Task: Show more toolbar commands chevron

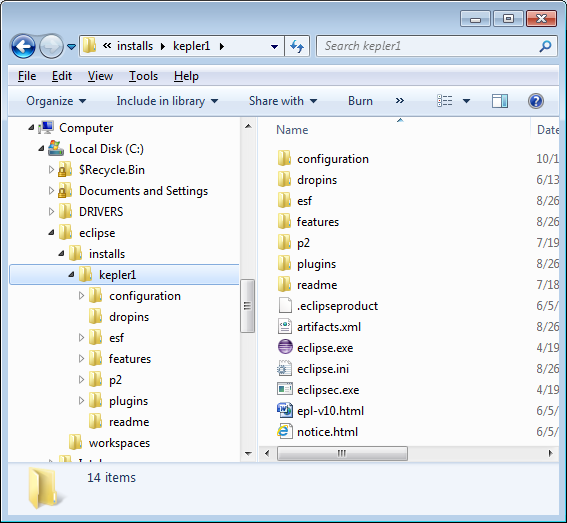Action: point(400,101)
